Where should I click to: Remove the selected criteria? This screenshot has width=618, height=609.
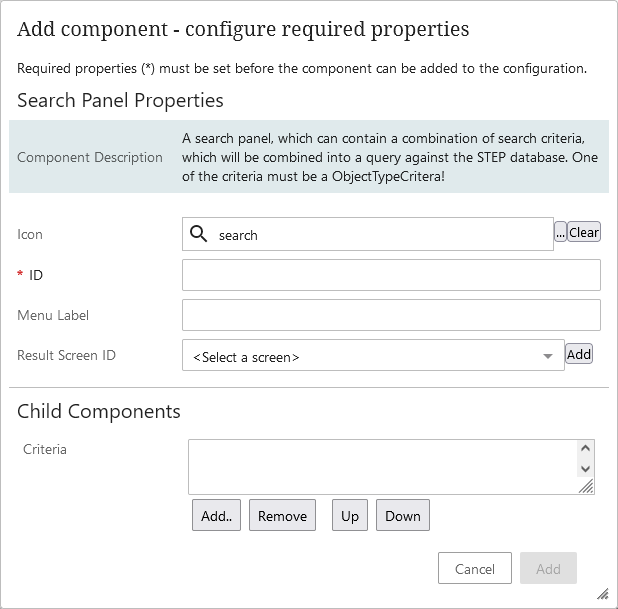point(282,515)
